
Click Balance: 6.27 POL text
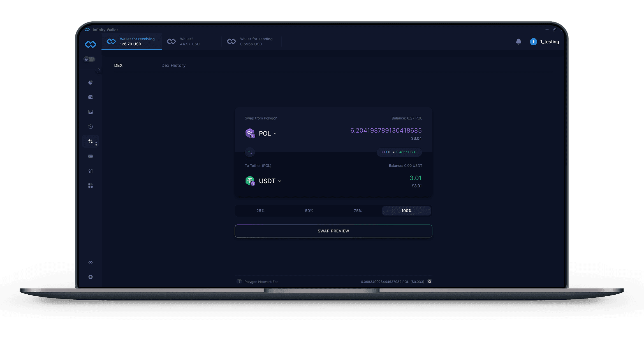point(407,118)
